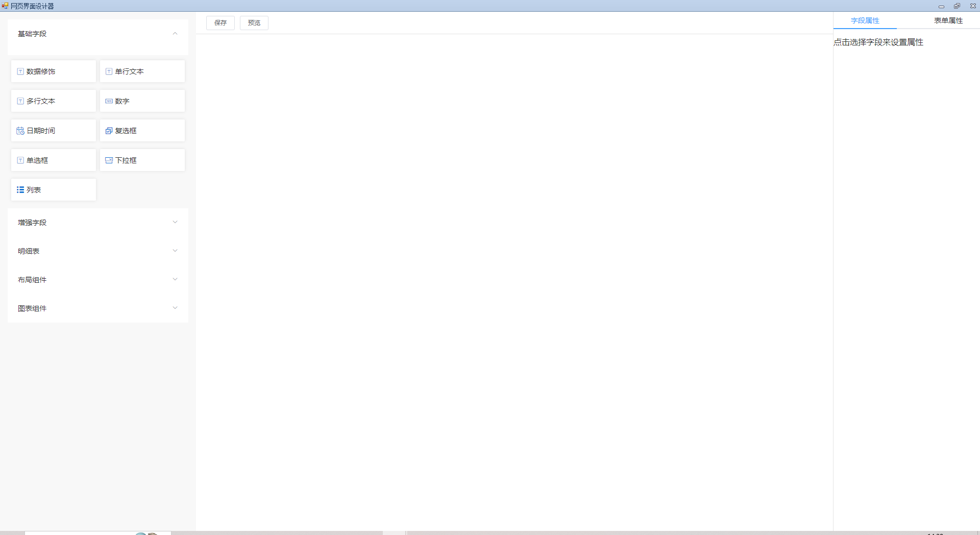Expand the 增强字段 section
Image resolution: width=980 pixels, height=535 pixels.
175,222
